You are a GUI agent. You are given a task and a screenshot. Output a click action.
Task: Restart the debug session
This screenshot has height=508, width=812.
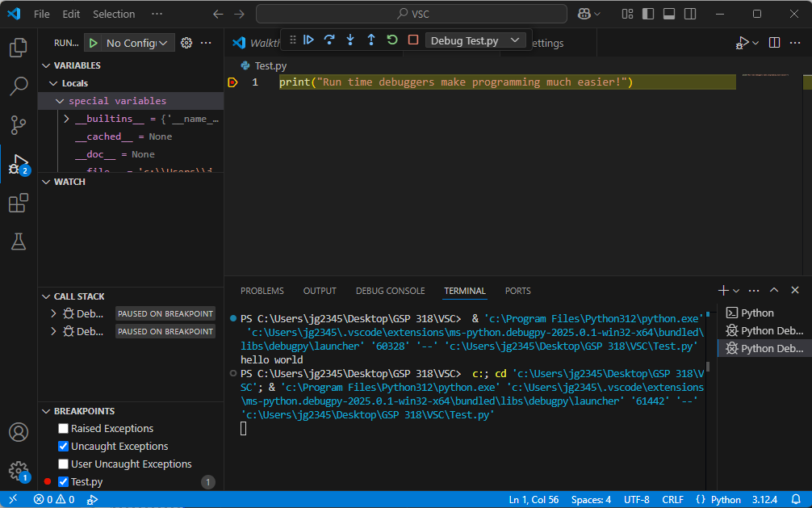[x=392, y=40]
